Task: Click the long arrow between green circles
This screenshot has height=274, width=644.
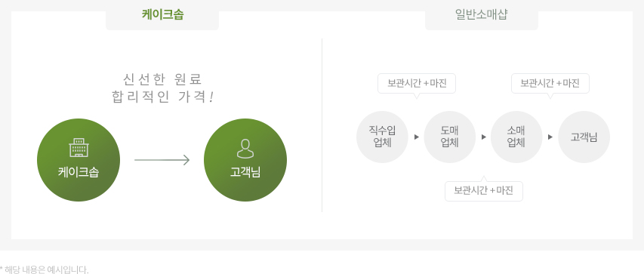Action: [162, 160]
